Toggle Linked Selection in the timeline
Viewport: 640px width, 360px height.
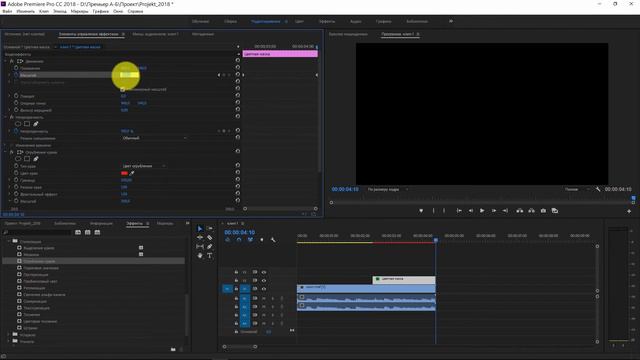(x=250, y=240)
